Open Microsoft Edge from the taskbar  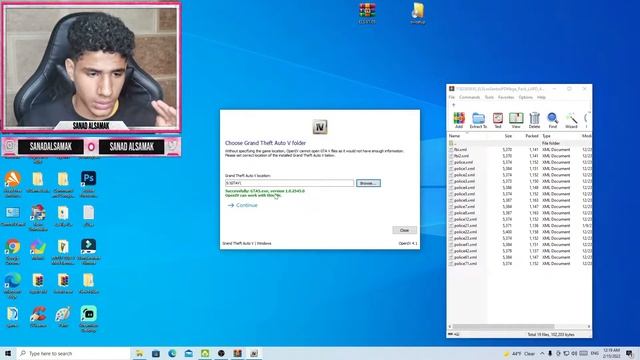click(x=172, y=353)
